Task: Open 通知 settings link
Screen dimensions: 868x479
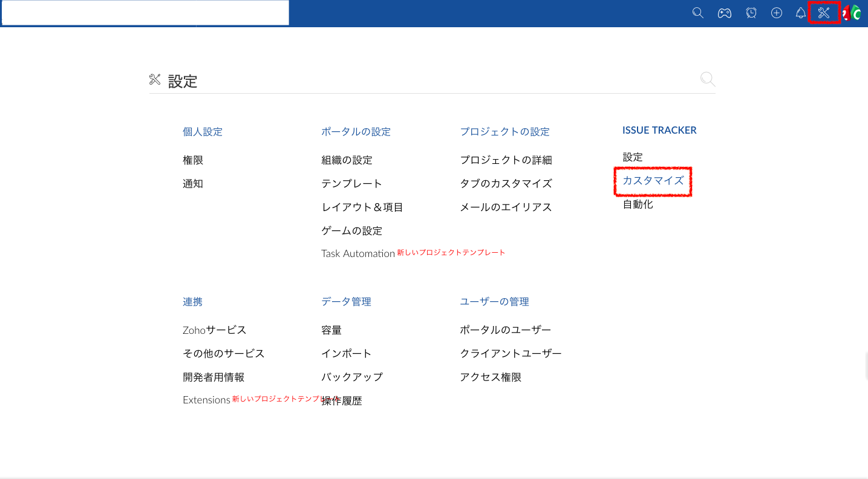Action: tap(193, 184)
